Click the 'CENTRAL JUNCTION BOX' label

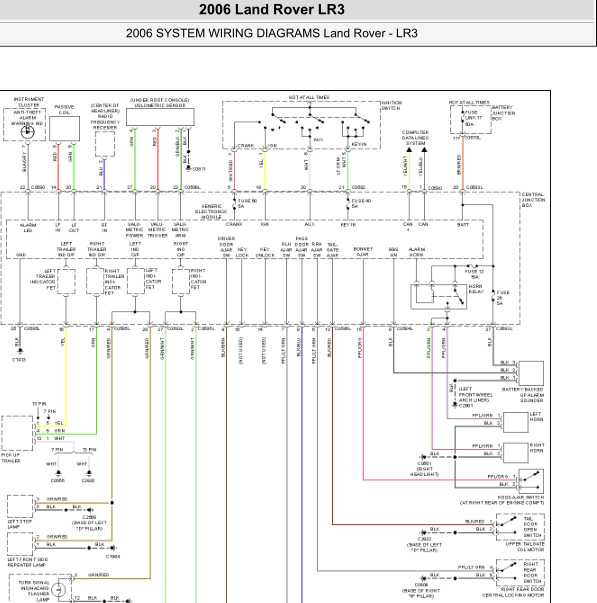click(x=533, y=200)
